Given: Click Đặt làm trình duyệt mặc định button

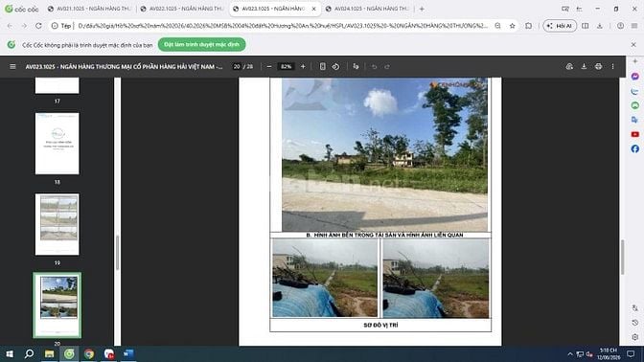Looking at the screenshot, I should [201, 44].
